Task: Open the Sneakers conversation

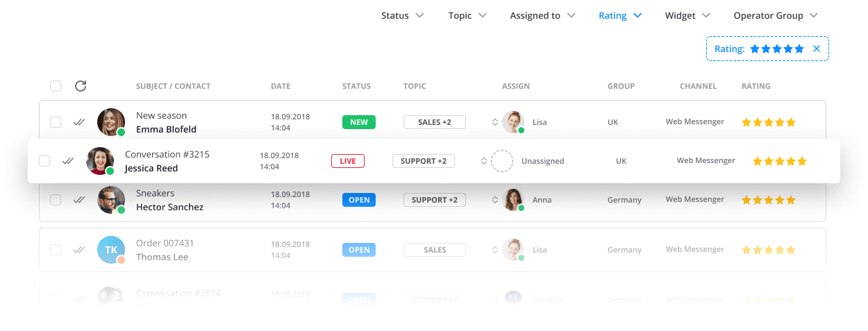Action: [155, 193]
